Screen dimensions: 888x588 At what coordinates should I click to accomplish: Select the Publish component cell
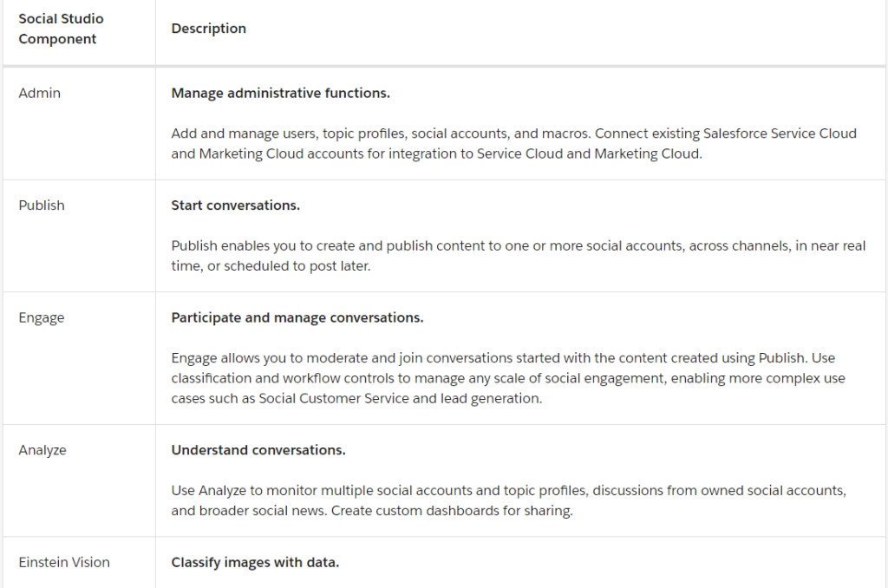42,206
